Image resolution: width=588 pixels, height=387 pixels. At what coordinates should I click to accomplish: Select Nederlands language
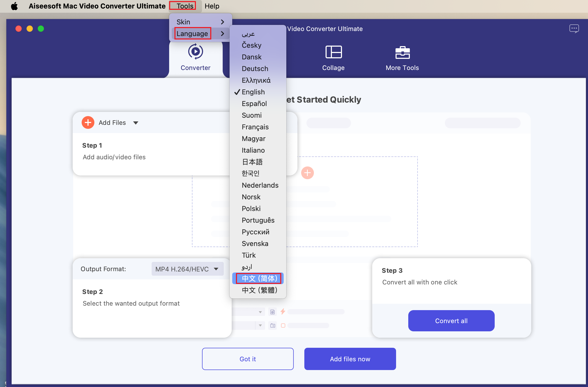[258, 185]
